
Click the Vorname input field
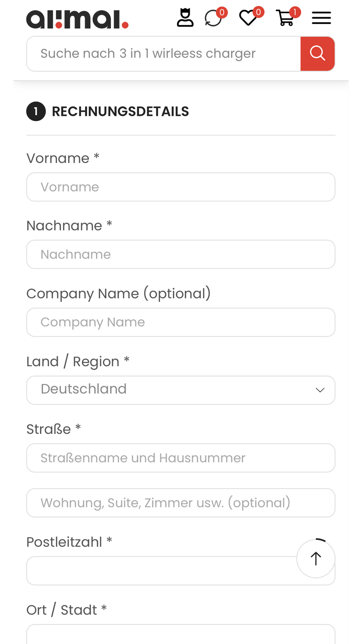point(181,187)
